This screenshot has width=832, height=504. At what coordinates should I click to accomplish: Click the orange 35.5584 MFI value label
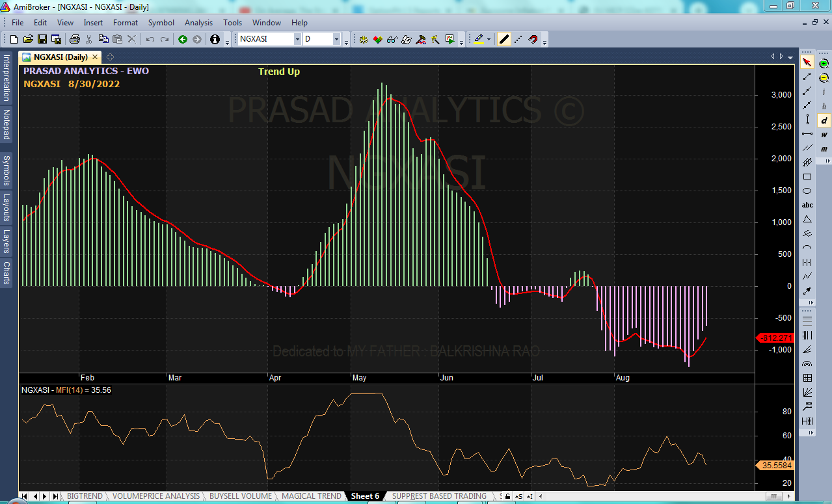click(775, 465)
